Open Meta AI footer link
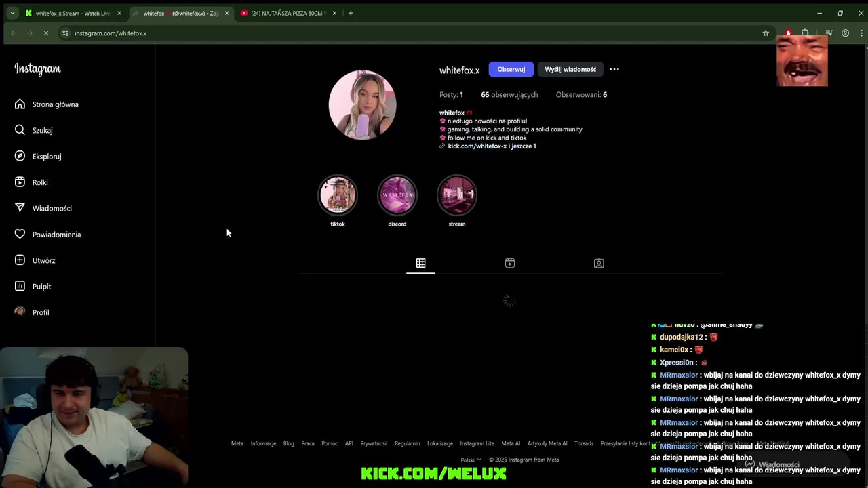Viewport: 868px width, 488px height. pos(511,443)
